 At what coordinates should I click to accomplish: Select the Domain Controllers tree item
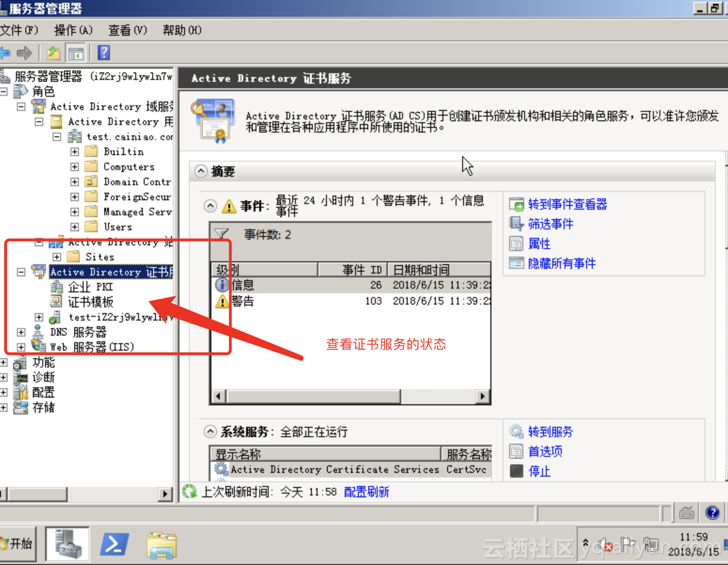[x=137, y=181]
